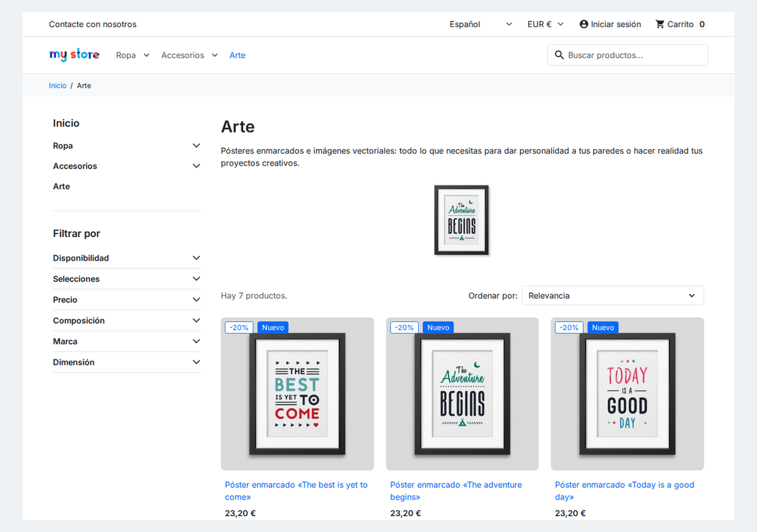Open The adventure begins poster thumbnail
This screenshot has height=532, width=757.
coord(462,394)
